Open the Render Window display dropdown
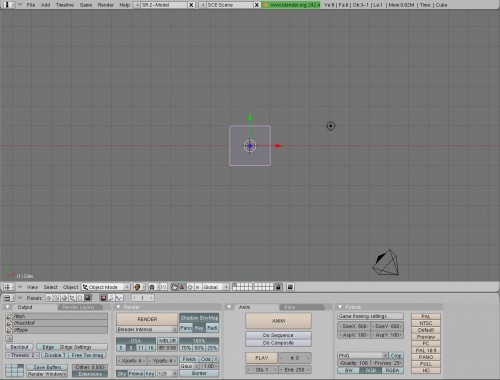The width and height of the screenshot is (500, 380). pos(47,374)
